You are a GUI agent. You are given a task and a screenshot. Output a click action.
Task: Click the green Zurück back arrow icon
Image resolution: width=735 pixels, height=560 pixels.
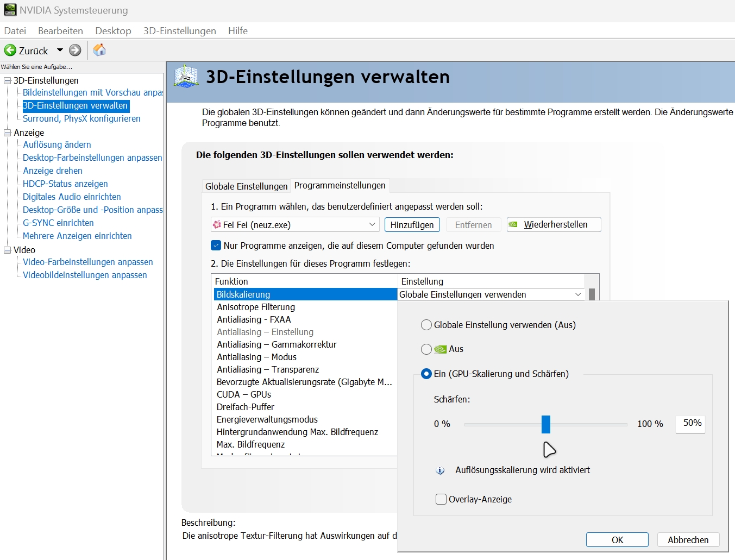click(x=10, y=51)
